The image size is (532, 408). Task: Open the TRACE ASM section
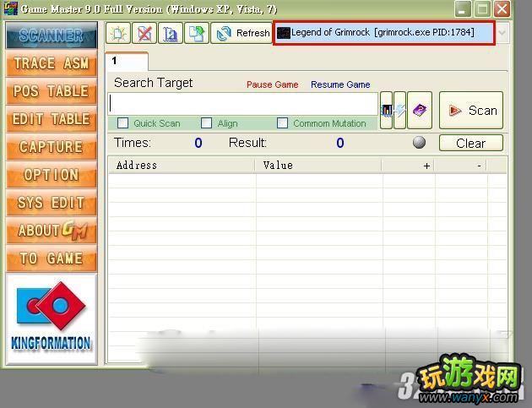pos(52,63)
